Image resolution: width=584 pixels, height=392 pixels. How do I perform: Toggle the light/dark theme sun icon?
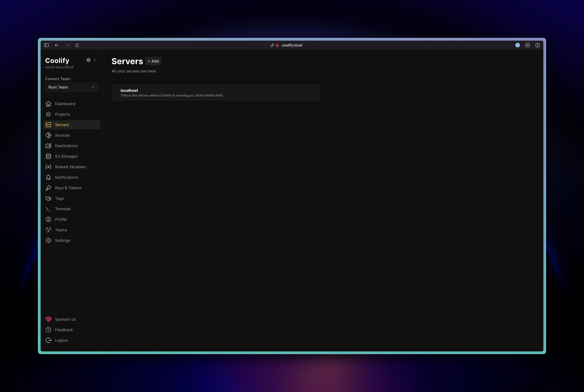88,60
